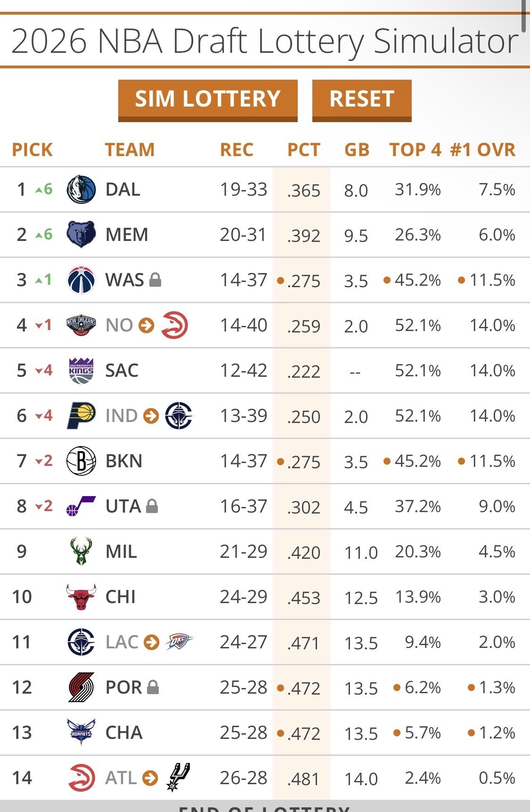Screen dimensions: 530x812
Task: Click the Atlanta Hawks logo beside NO
Action: click(175, 325)
